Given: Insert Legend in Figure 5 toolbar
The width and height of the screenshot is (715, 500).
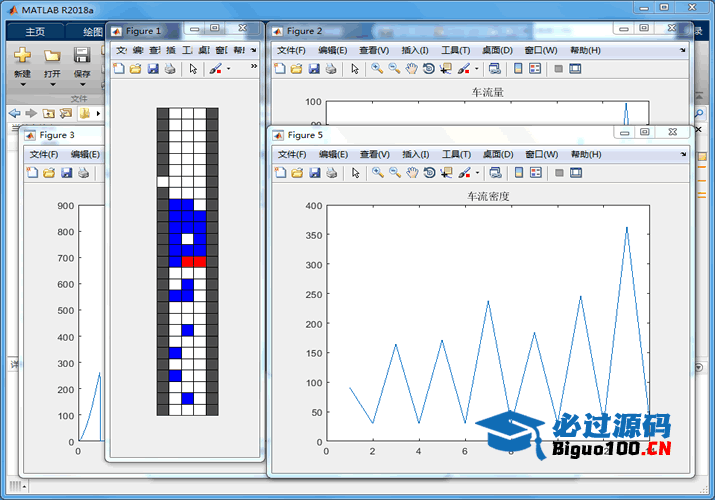Looking at the screenshot, I should (x=536, y=173).
